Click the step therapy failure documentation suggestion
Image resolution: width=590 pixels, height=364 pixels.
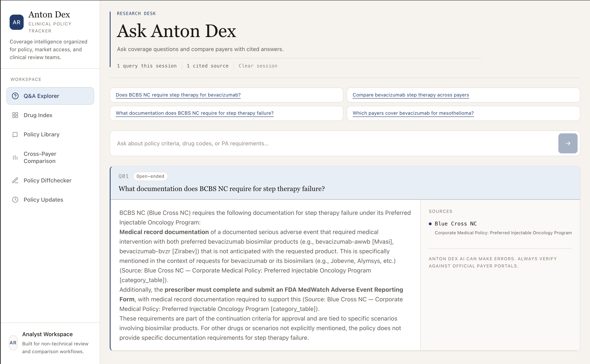195,113
